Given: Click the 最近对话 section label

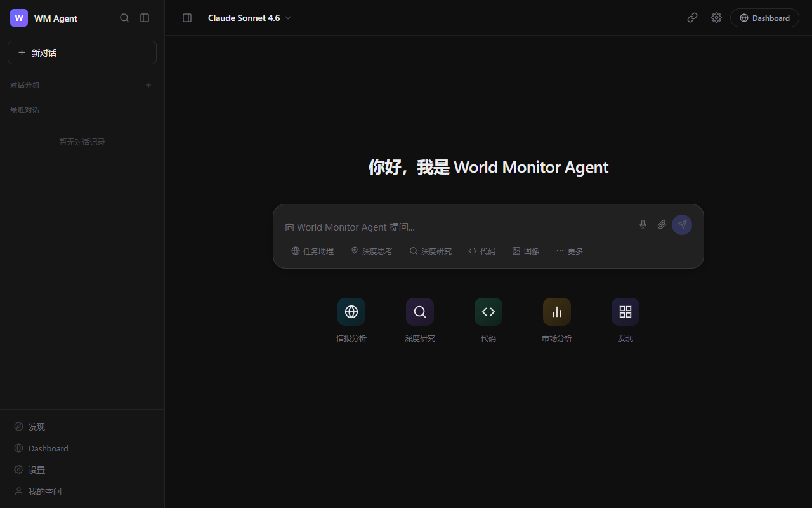Looking at the screenshot, I should (x=25, y=110).
